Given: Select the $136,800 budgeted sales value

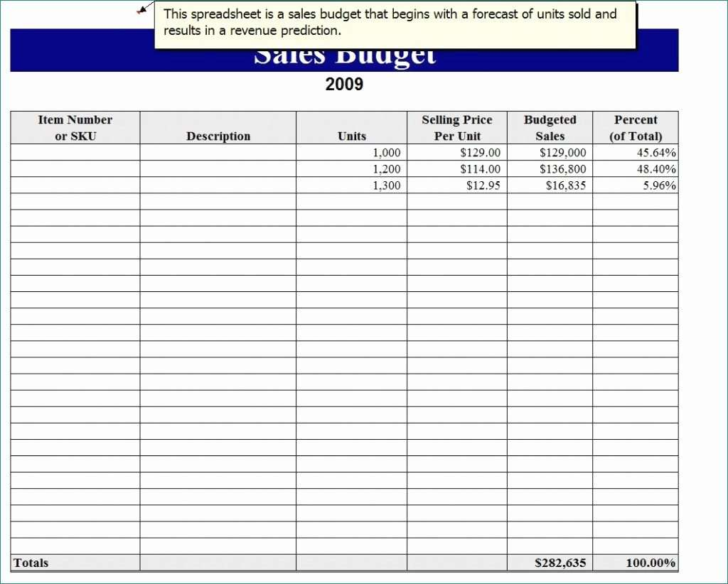Looking at the screenshot, I should click(564, 169).
